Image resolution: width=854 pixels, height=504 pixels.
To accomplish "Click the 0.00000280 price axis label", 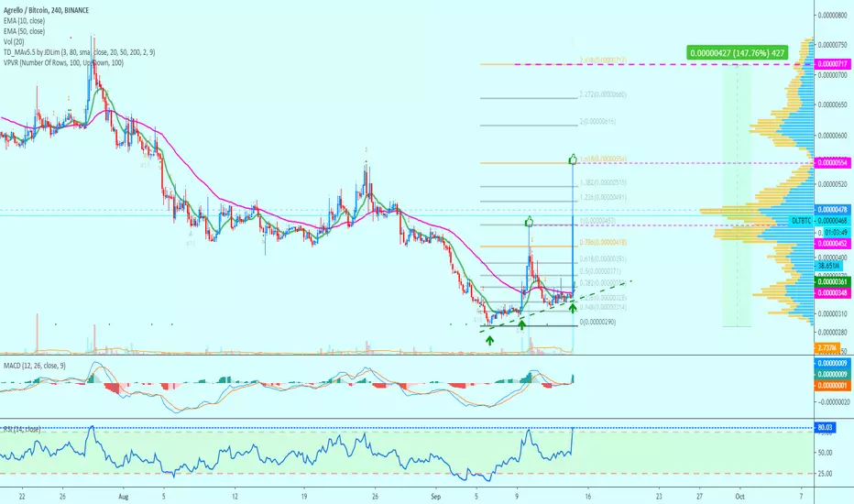I will [833, 332].
